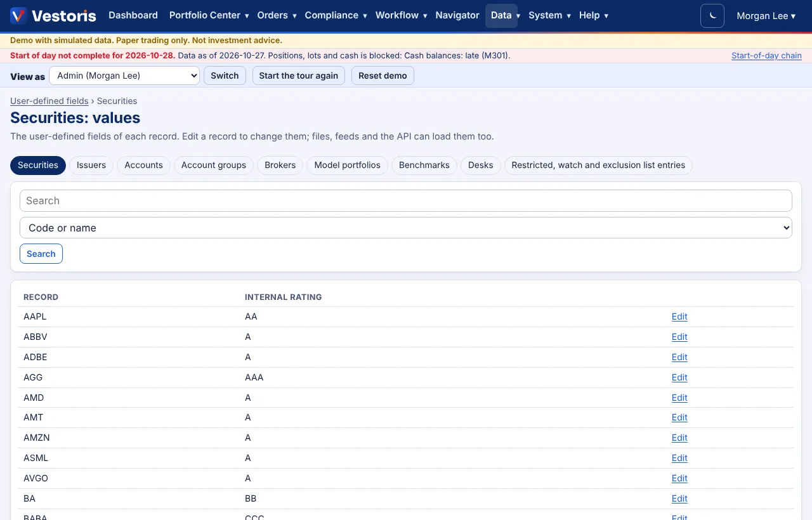Screen dimensions: 812x520
Task: Follow the User-defined fields breadcrumb
Action: (x=49, y=101)
